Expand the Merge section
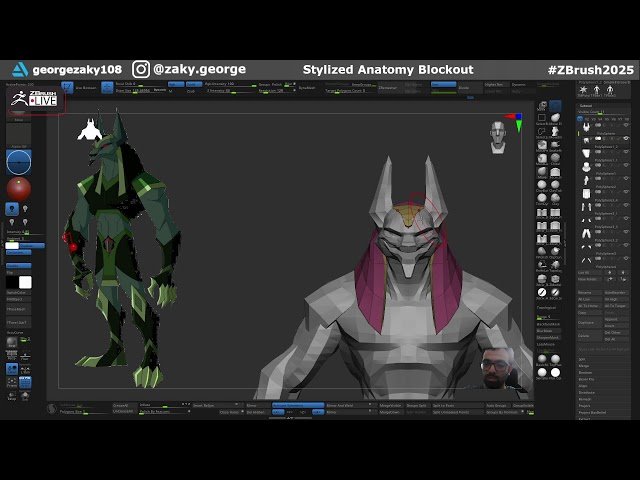The height and width of the screenshot is (480, 640). pos(584,366)
